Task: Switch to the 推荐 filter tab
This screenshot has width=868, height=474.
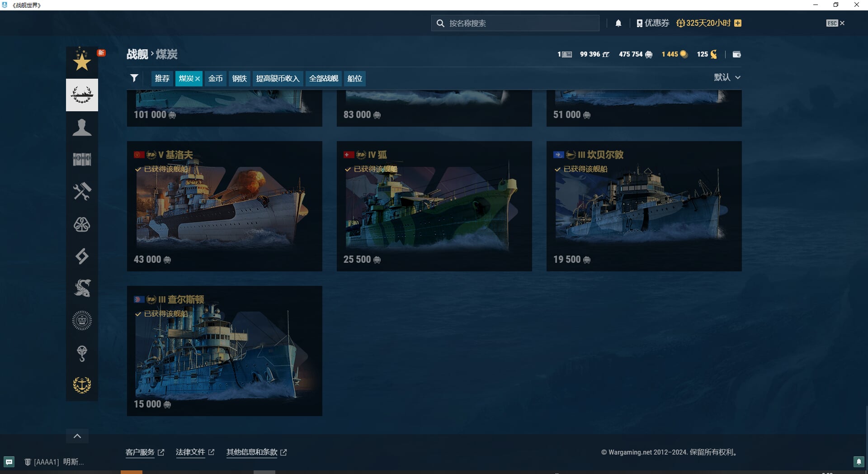Action: tap(162, 79)
